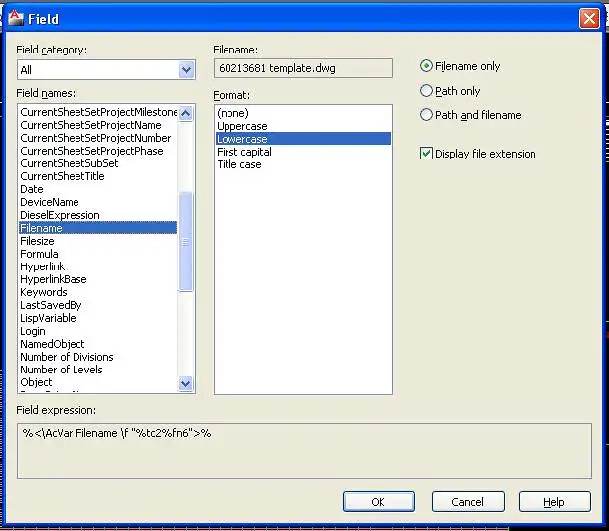Screen dimensions: 609x531
Task: Select CurrentSheetSetProjectMilestone field name
Action: click(x=98, y=112)
